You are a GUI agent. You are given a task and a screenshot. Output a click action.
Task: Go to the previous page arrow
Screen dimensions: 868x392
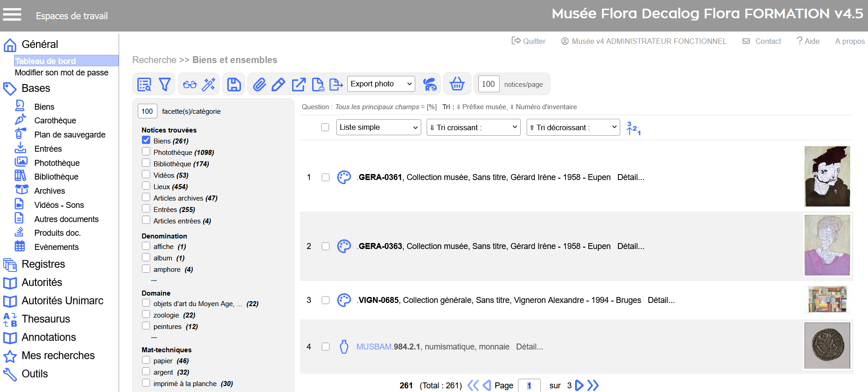[x=487, y=385]
